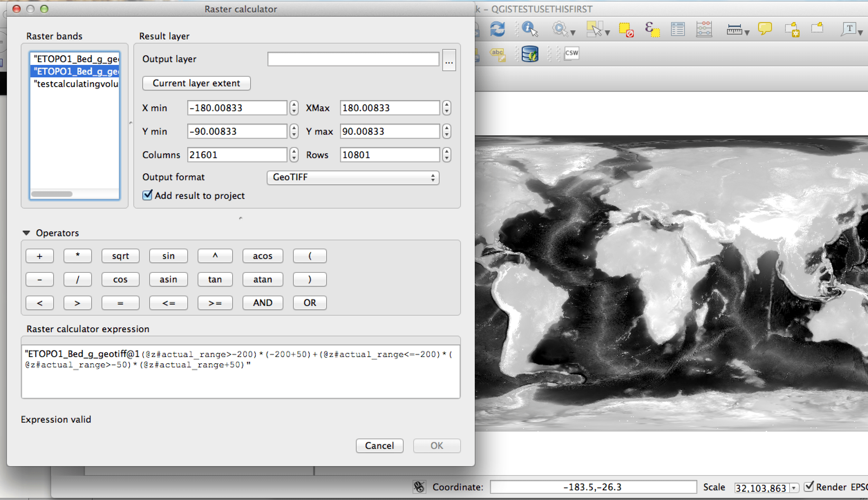Viewport: 868px width, 500px height.
Task: Select the highlighted ETOPO1_Bed_g raster band
Action: click(75, 71)
